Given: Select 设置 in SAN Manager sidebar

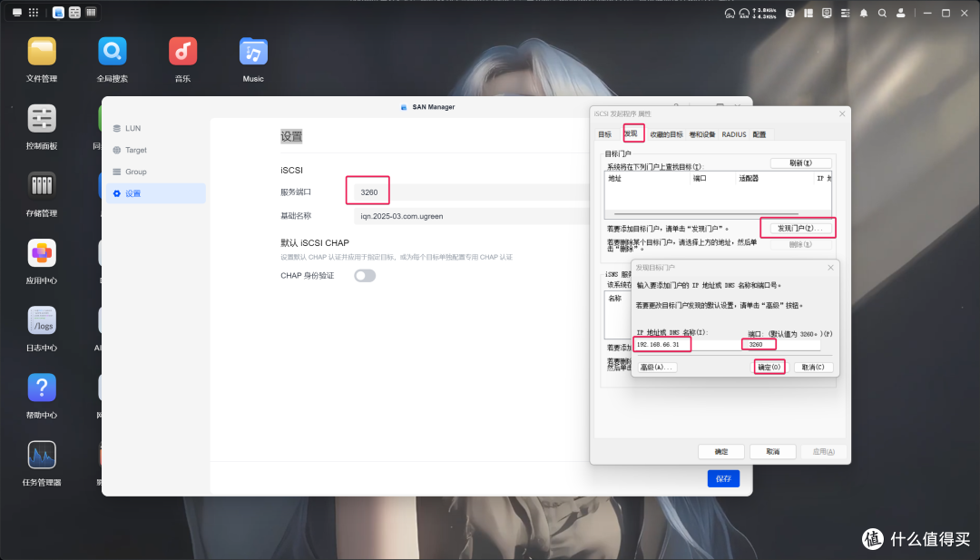Looking at the screenshot, I should pyautogui.click(x=156, y=193).
